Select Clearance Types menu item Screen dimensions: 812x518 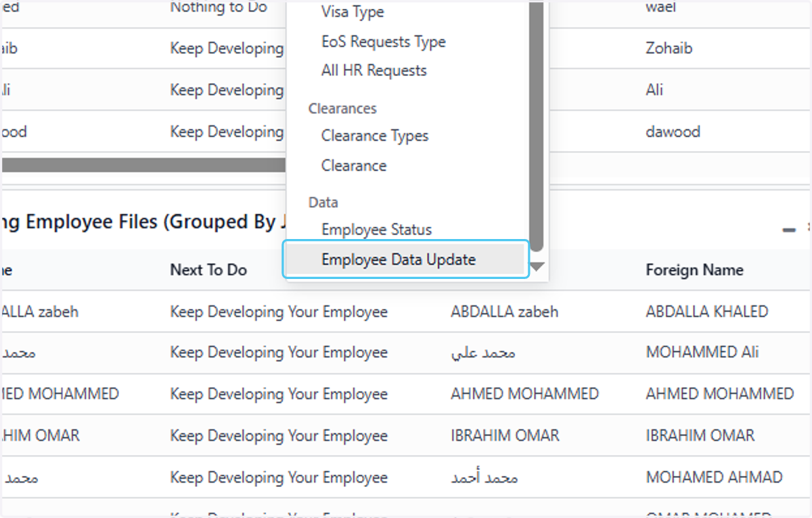[375, 135]
